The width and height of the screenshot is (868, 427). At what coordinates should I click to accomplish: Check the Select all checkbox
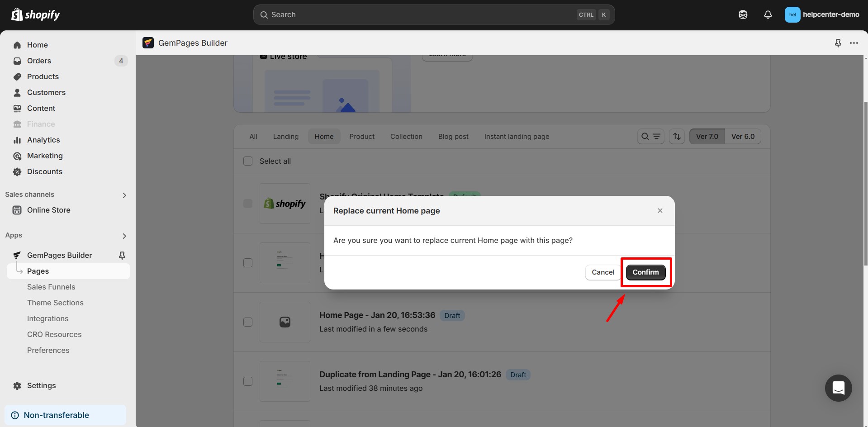[x=248, y=161]
